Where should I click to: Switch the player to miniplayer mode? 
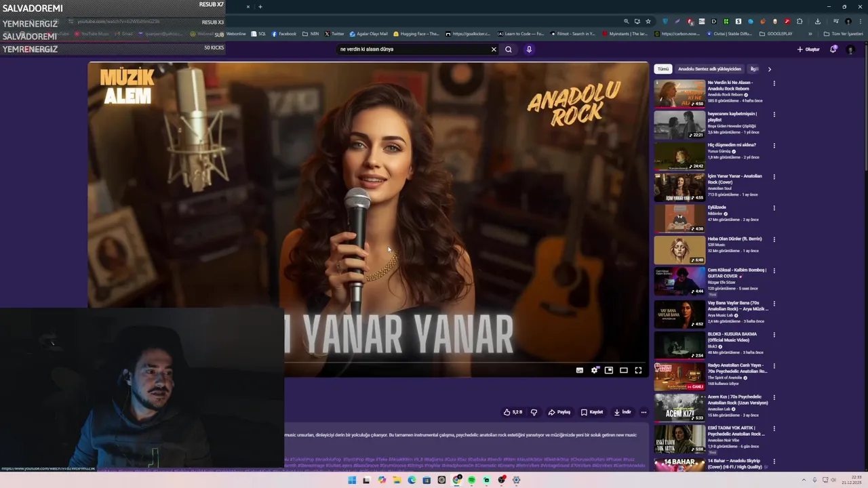(609, 370)
